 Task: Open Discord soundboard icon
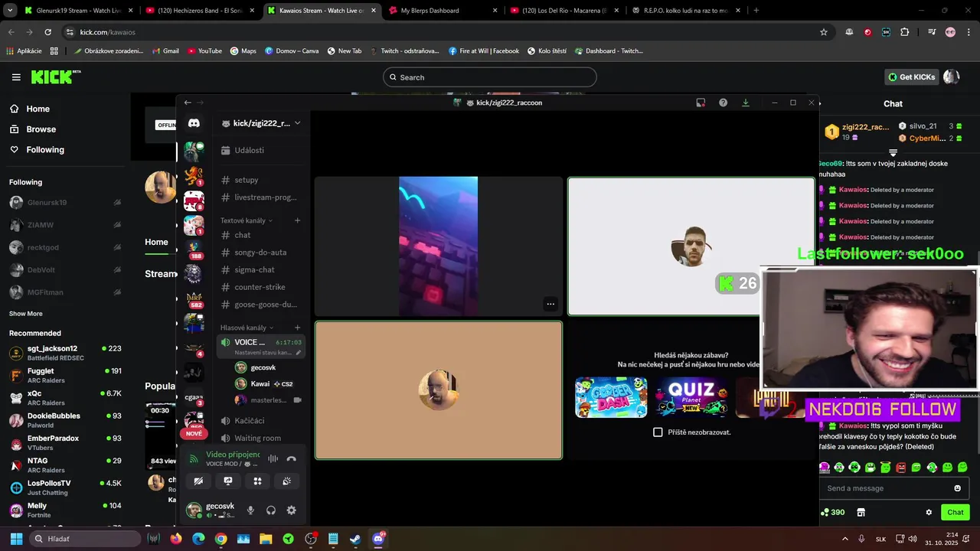tap(286, 481)
